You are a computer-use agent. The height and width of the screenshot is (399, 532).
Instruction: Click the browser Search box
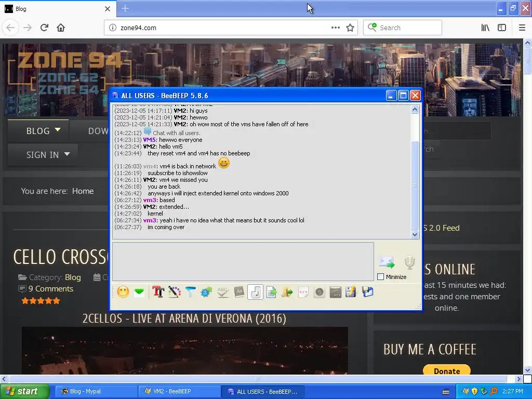(403, 28)
